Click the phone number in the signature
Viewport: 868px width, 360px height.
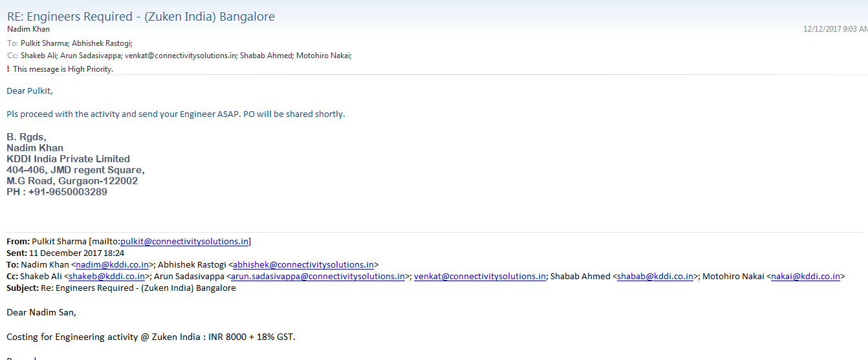click(67, 192)
